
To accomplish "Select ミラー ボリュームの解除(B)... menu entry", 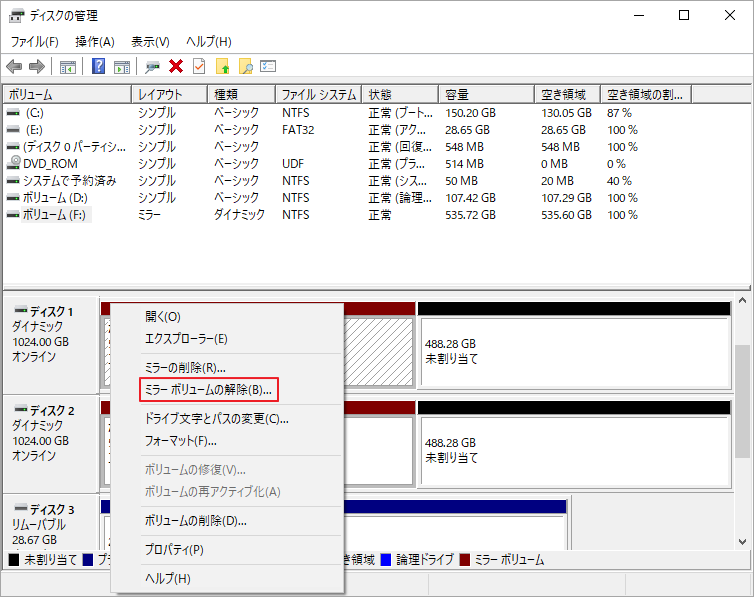I will click(x=227, y=390).
